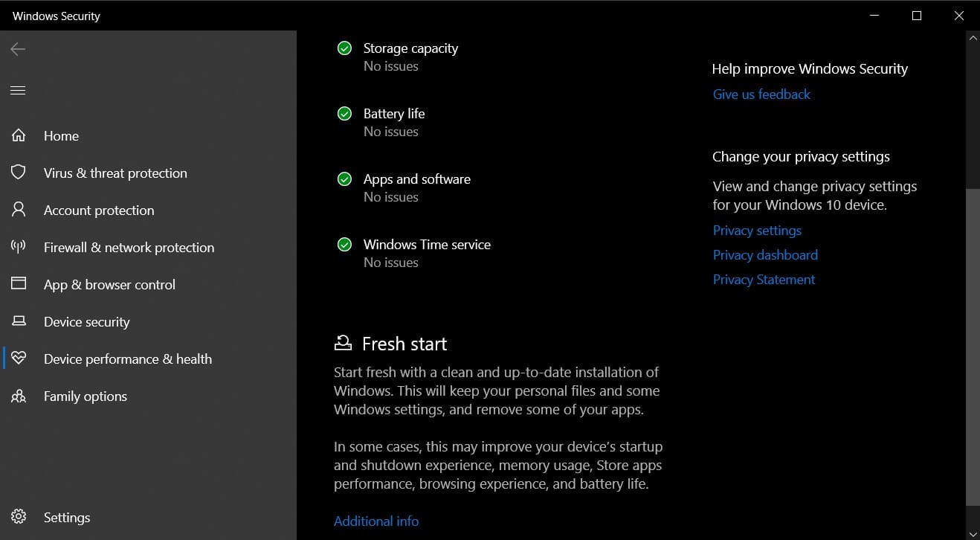980x540 pixels.
Task: Open the Privacy dashboard link
Action: [x=765, y=255]
